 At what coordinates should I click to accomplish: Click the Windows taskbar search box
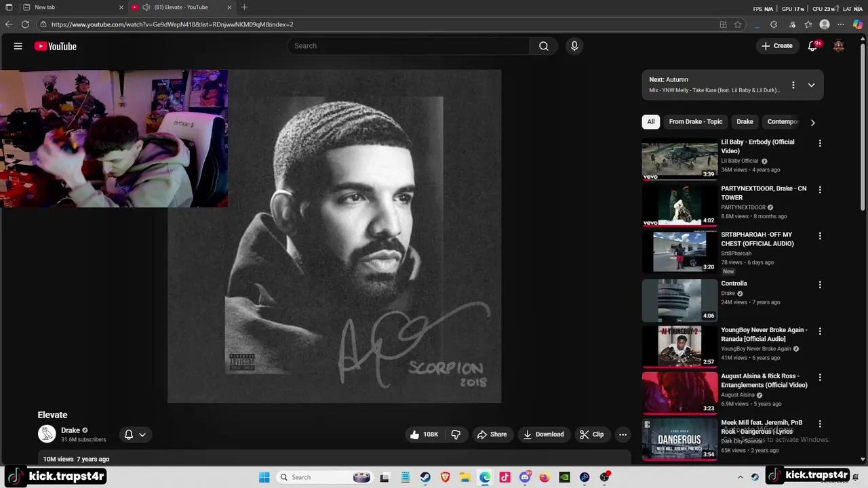point(325,477)
